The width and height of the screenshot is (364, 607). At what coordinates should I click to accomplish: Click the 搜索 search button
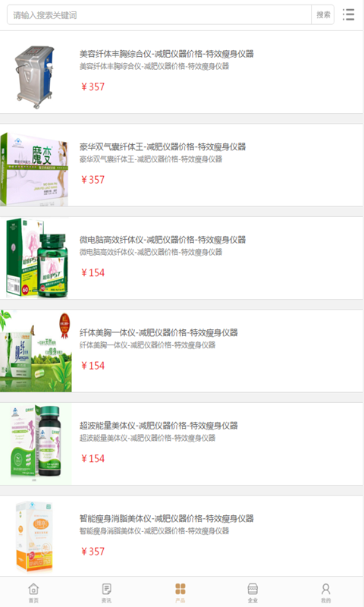coord(323,14)
